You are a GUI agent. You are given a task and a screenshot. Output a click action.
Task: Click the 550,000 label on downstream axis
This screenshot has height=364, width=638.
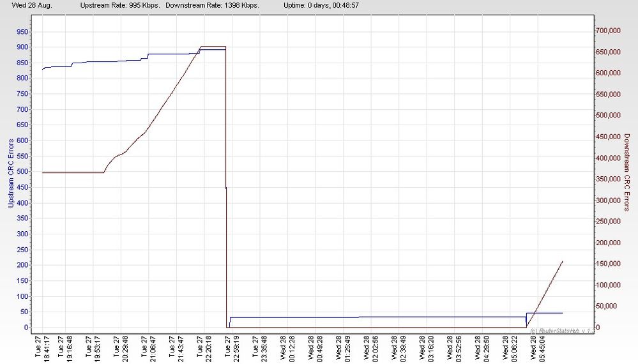point(609,95)
